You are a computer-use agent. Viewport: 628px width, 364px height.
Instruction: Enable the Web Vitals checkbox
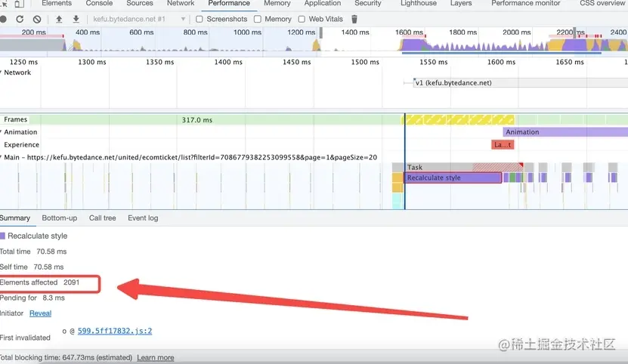click(302, 19)
